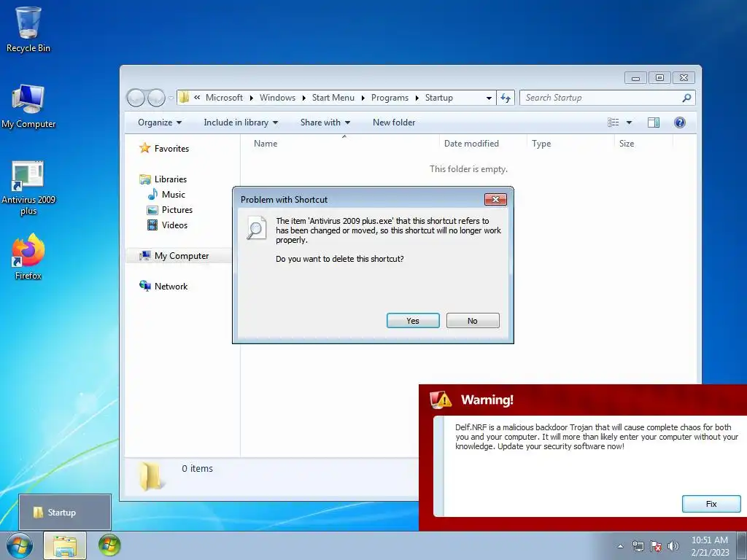Open Windows Explorer pinned taskbar icon
The height and width of the screenshot is (560, 747).
tap(65, 545)
